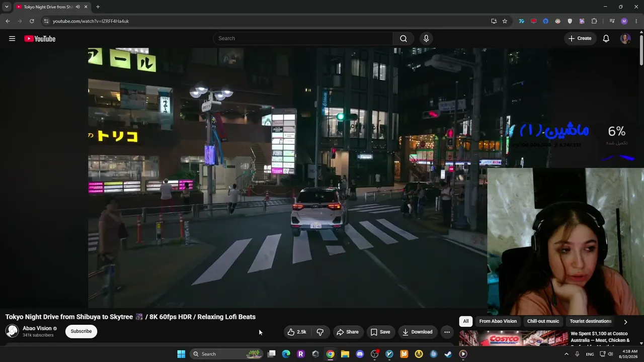Dislike the Tokyo Night Drive video

[x=320, y=332]
